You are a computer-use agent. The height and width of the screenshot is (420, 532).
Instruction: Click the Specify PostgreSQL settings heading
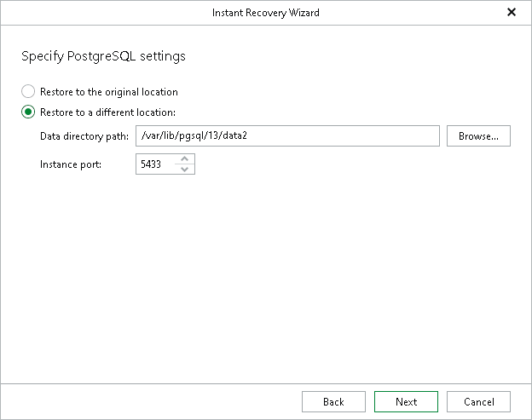[102, 57]
